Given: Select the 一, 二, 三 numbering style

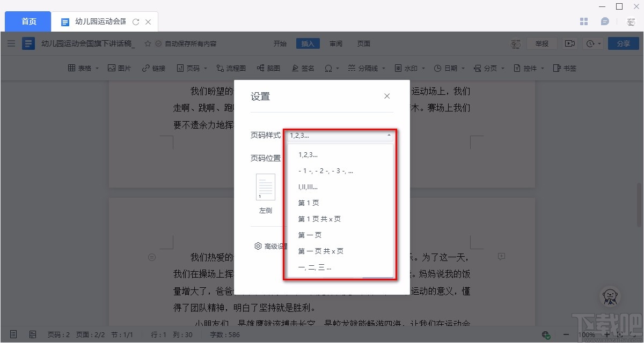Looking at the screenshot, I should pos(313,267).
